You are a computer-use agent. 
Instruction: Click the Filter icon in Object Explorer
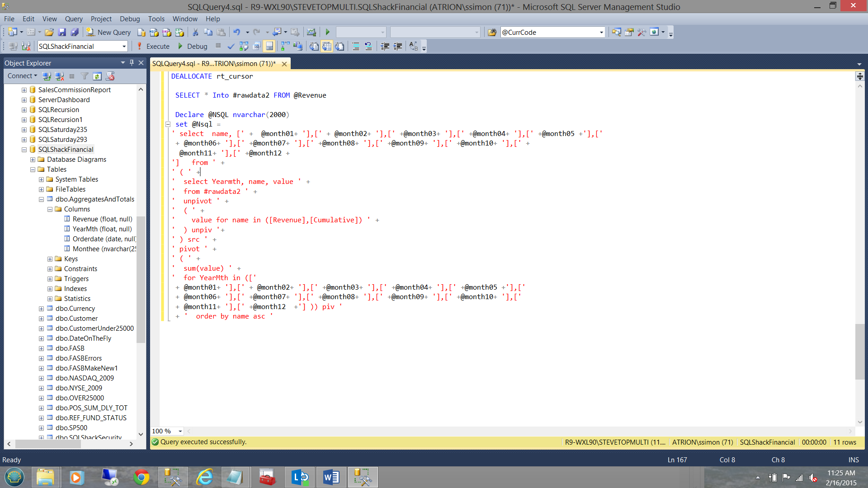click(x=84, y=76)
